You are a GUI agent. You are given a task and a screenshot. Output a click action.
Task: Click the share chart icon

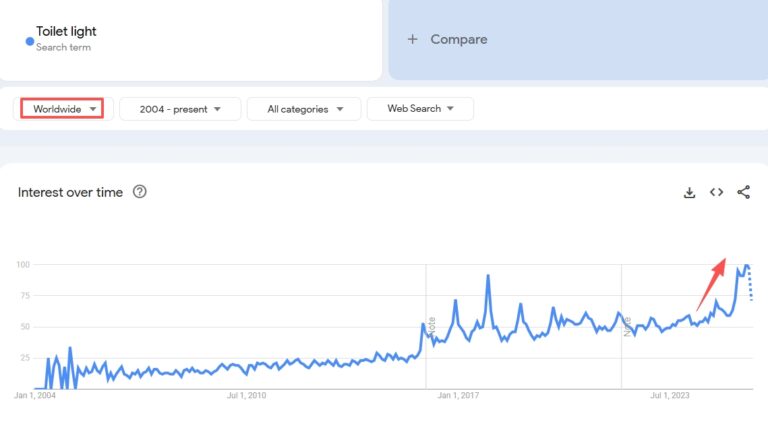click(x=743, y=193)
